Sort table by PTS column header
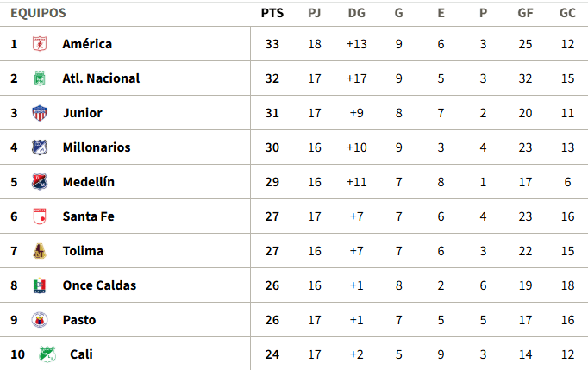588x370 pixels. (272, 13)
